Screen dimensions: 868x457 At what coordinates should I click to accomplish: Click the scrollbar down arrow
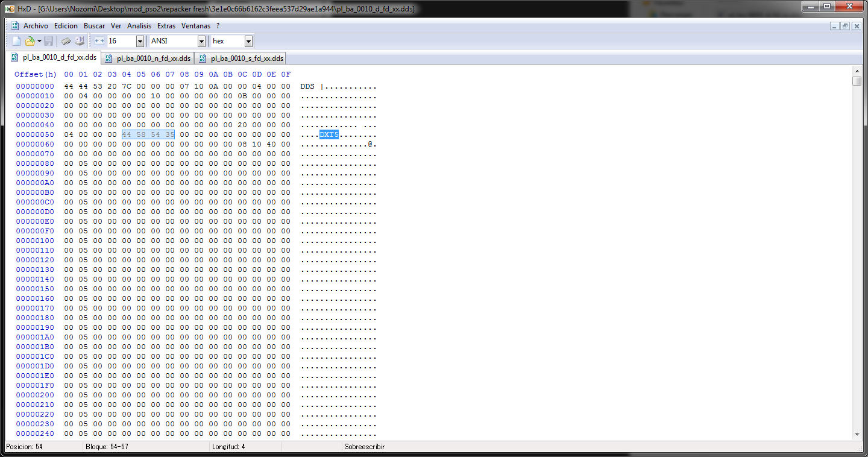tap(857, 434)
